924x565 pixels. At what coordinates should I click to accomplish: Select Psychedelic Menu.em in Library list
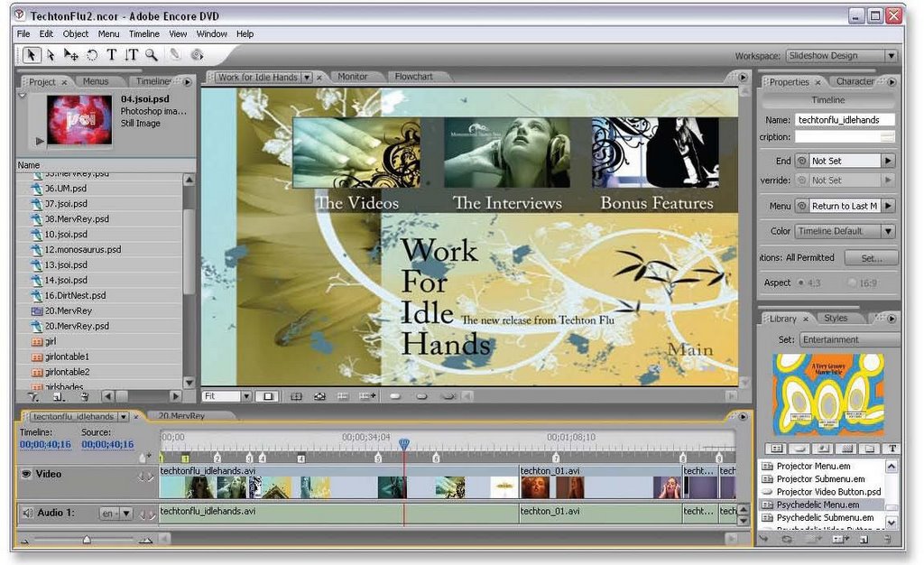(x=817, y=505)
